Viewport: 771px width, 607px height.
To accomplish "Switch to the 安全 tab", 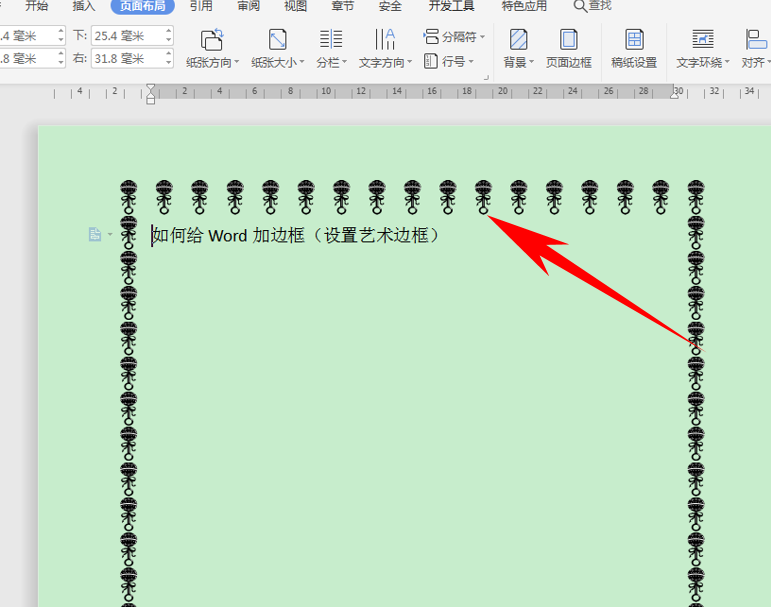I will (x=390, y=6).
